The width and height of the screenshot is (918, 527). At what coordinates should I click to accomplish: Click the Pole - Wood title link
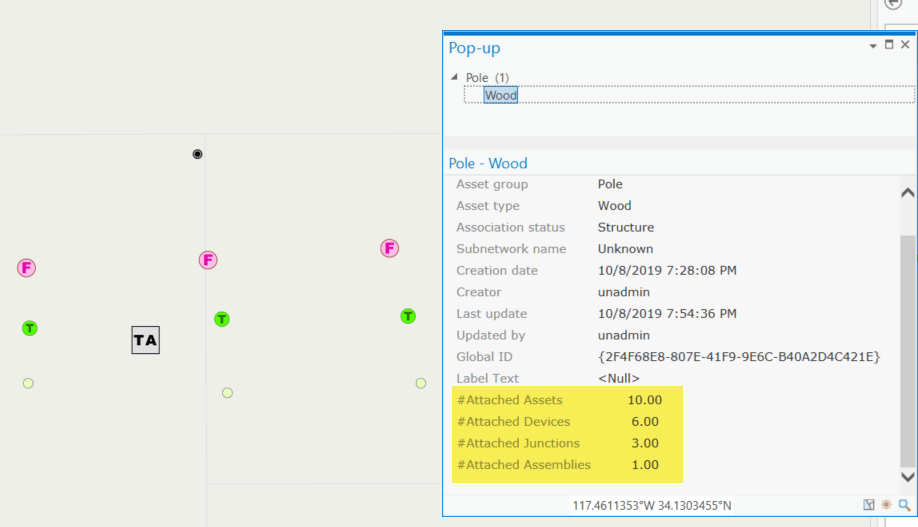click(x=488, y=163)
